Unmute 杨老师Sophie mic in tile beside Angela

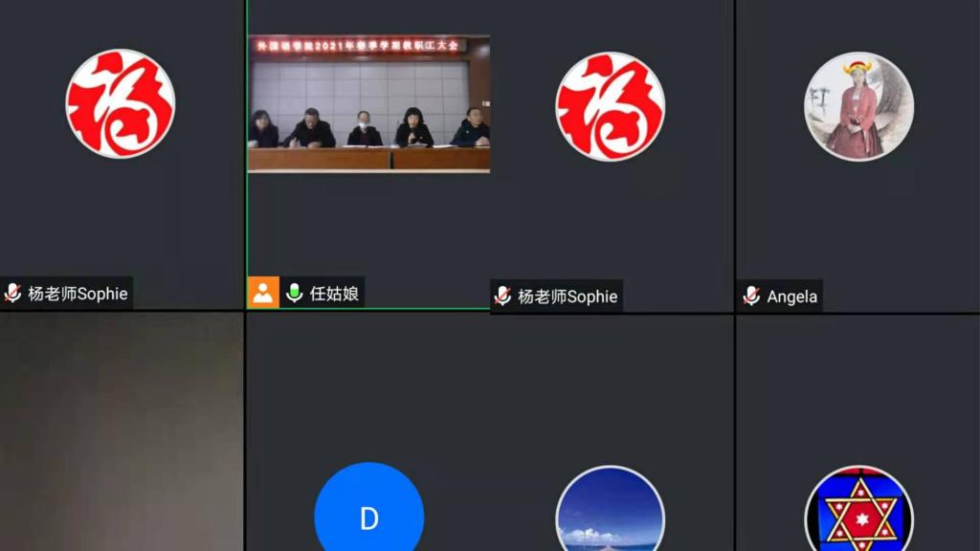click(x=503, y=297)
